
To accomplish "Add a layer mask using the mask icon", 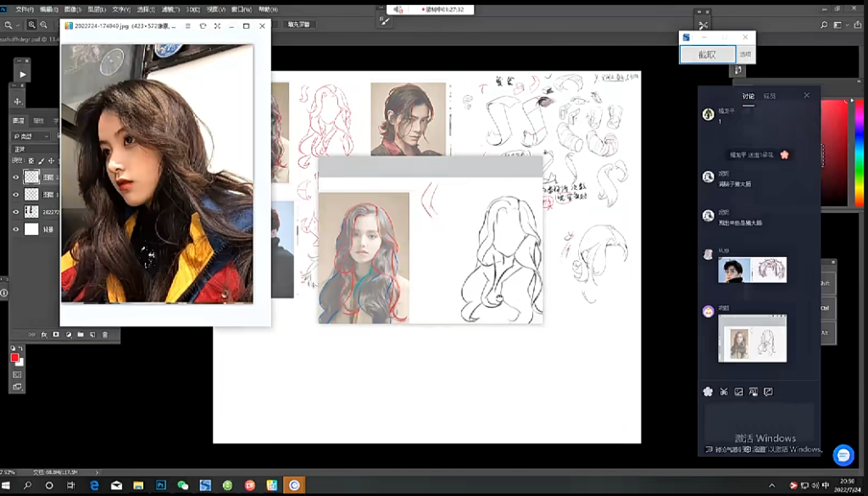I will (55, 335).
